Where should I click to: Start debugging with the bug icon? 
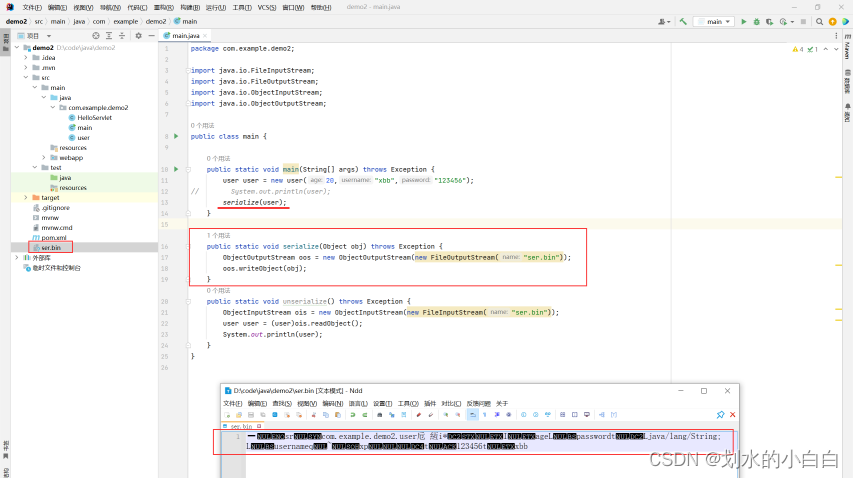(x=756, y=22)
